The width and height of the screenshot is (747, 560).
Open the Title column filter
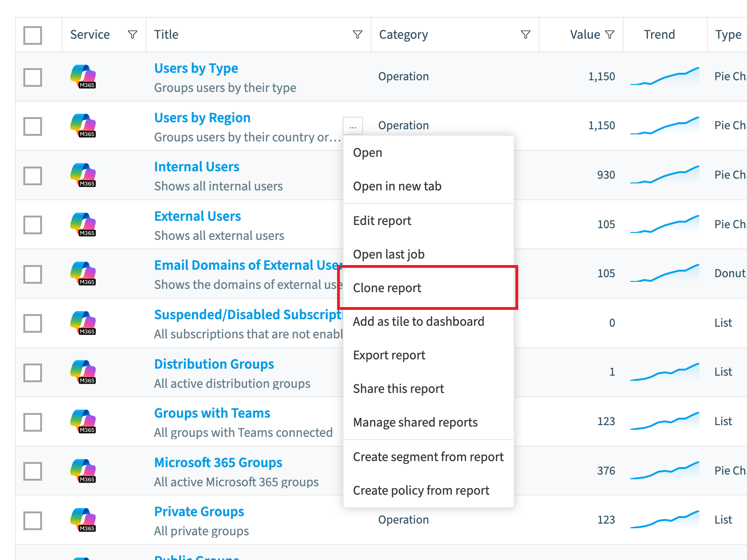coord(358,35)
